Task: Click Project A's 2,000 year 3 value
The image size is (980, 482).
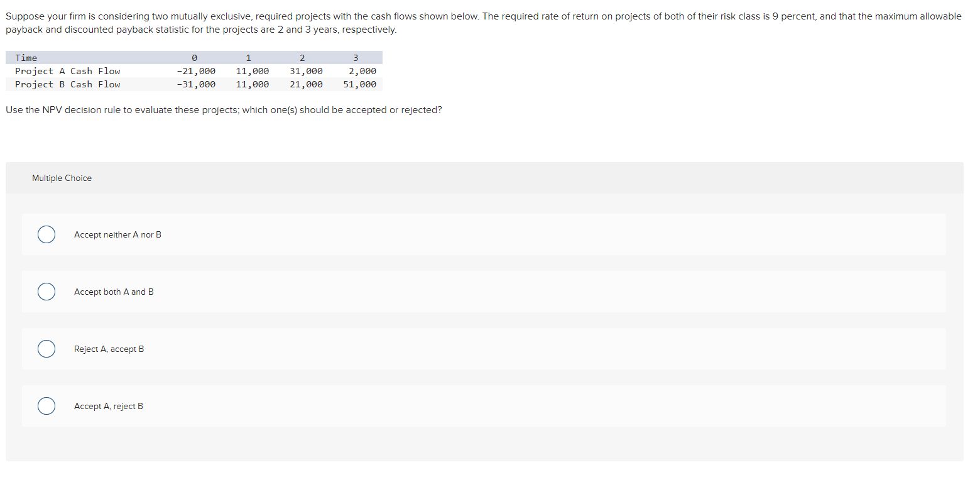Action: [362, 71]
